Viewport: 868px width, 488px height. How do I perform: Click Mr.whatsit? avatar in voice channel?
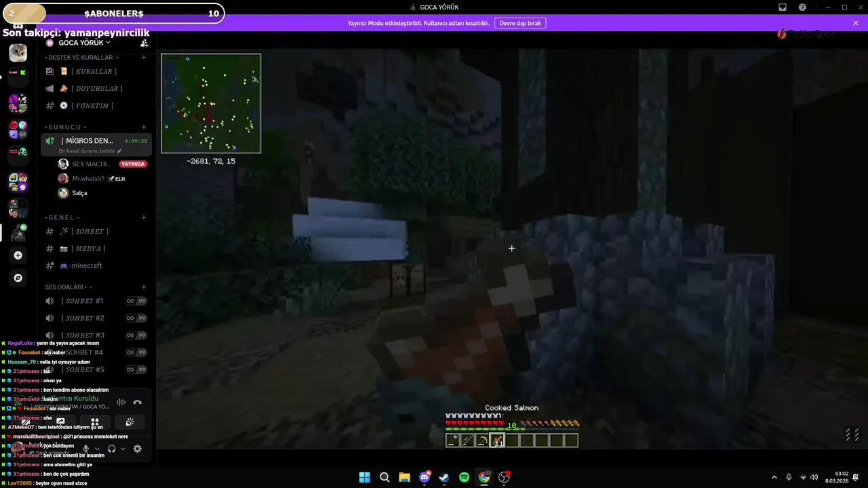pos(63,179)
